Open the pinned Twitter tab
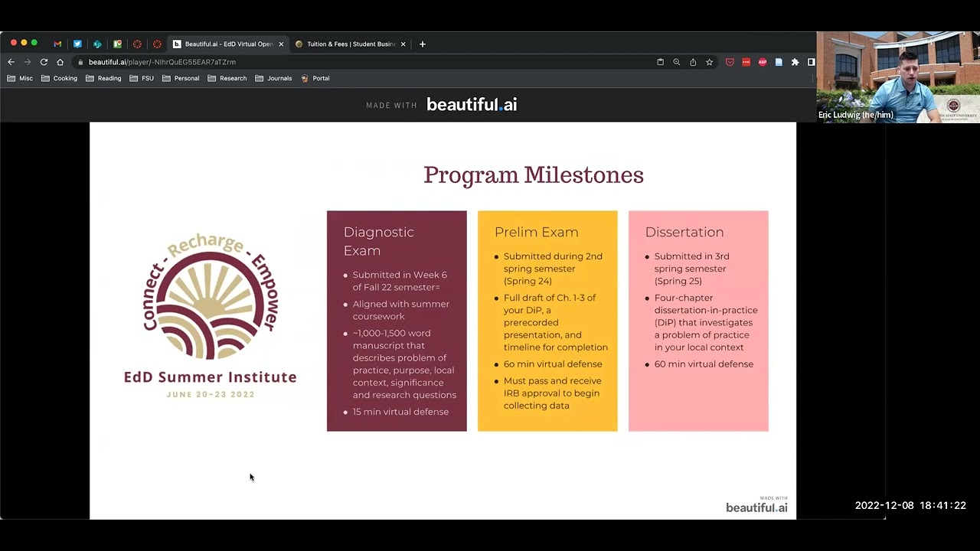 pyautogui.click(x=77, y=44)
